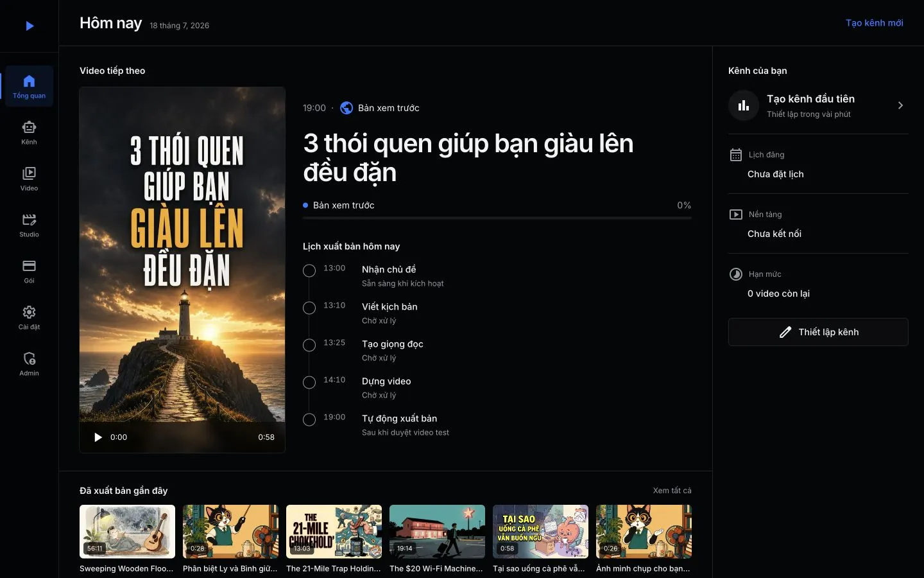Image resolution: width=924 pixels, height=578 pixels.
Task: Open Cài đặt gear icon
Action: point(29,312)
